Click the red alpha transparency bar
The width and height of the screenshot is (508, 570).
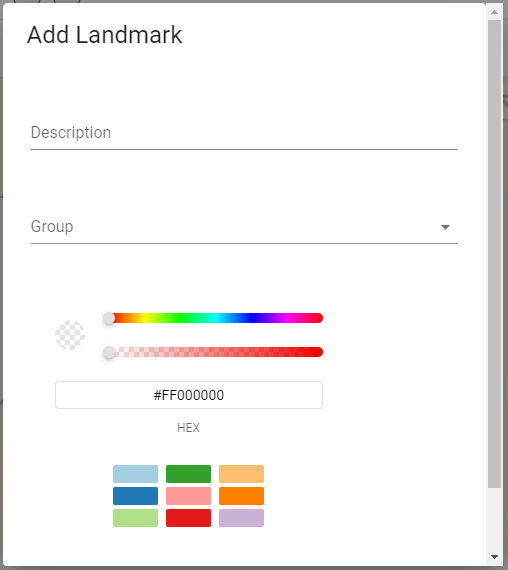coord(216,352)
